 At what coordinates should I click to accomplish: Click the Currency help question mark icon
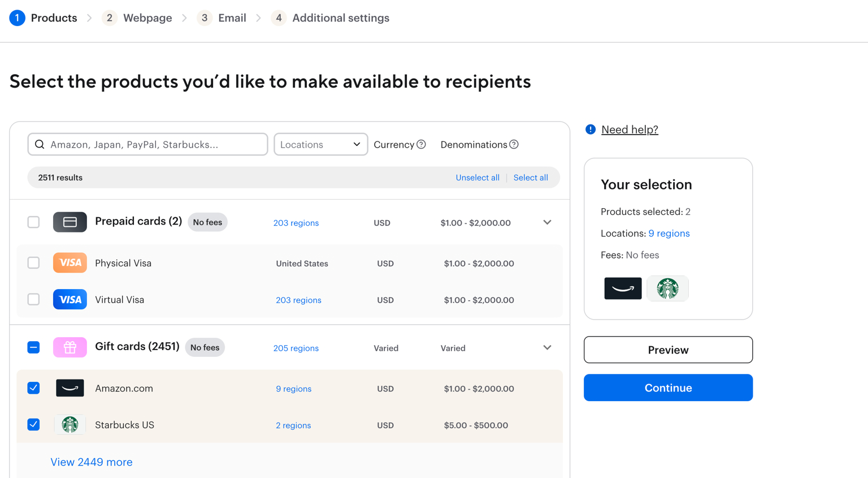421,145
